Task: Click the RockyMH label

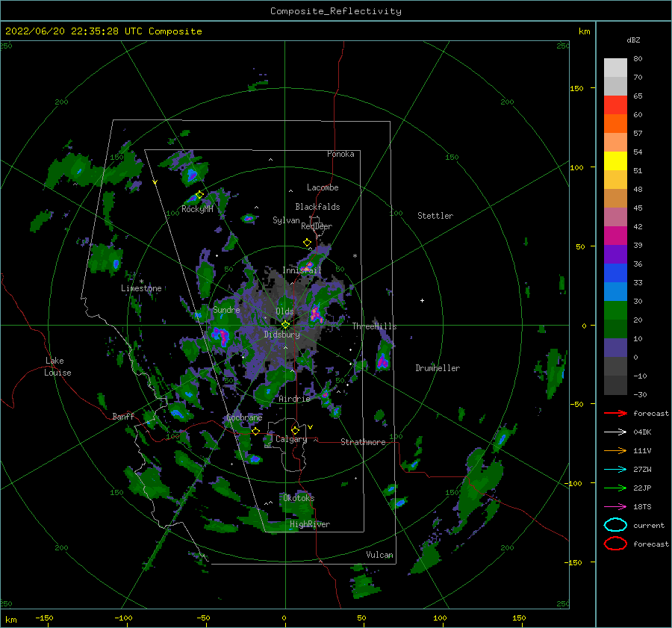Action: coord(197,209)
